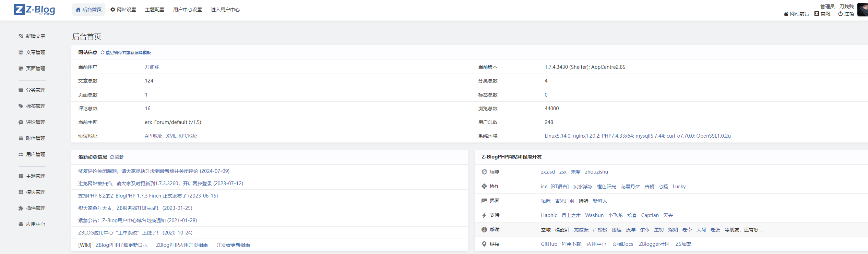
Task: Click the 注销 logout icon
Action: 841,14
